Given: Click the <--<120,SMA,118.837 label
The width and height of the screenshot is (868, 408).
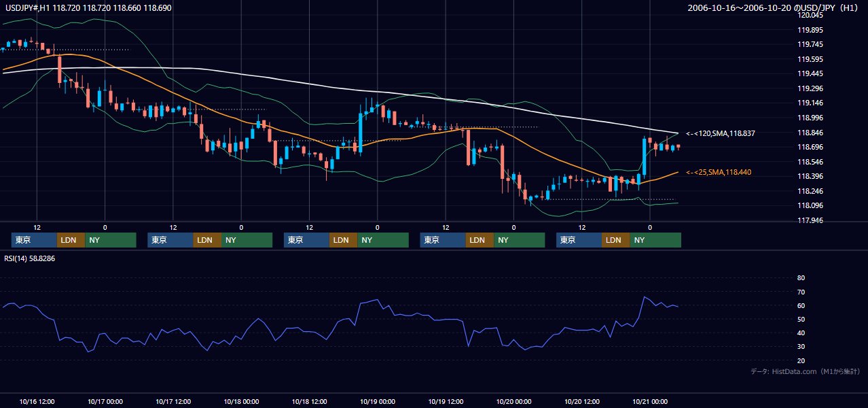Looking at the screenshot, I should click(721, 133).
